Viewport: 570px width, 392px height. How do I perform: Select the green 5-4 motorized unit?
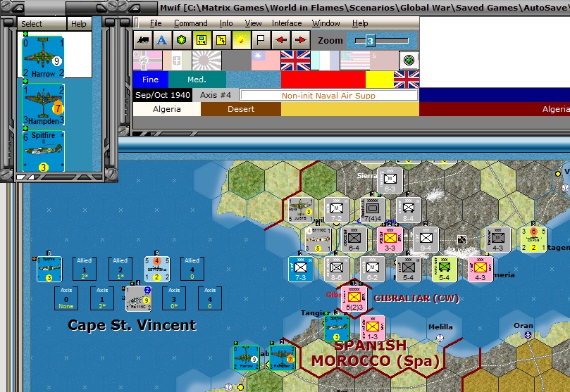(444, 269)
